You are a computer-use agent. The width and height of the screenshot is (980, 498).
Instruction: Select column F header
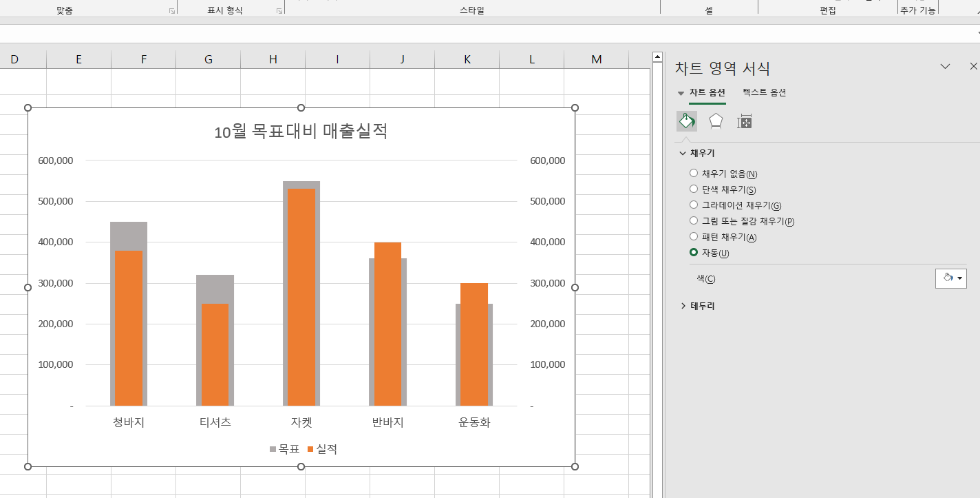tap(143, 59)
